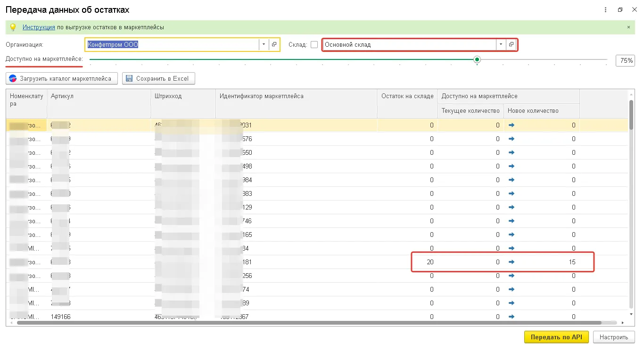Image resolution: width=644 pixels, height=344 pixels.
Task: Click the horizontal scrollbar right arrow
Action: tap(622, 323)
